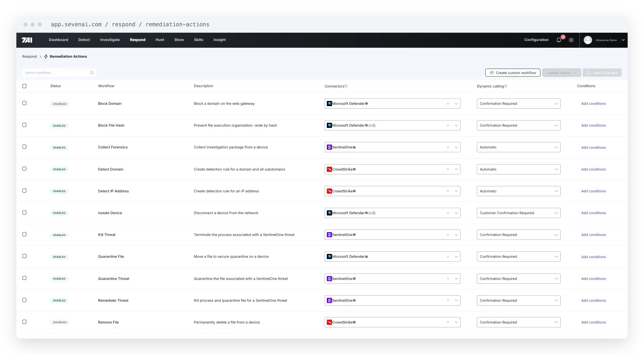This screenshot has width=644, height=355.
Task: Open the Dashboard menu
Action: pyautogui.click(x=58, y=40)
